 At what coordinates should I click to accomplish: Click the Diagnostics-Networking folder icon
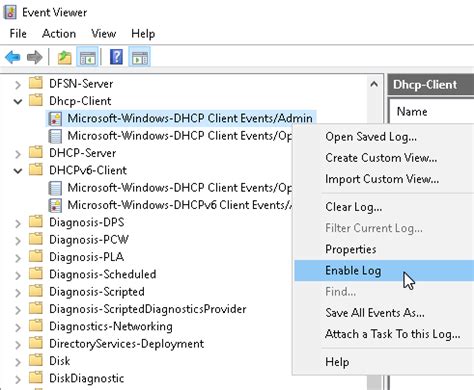[x=36, y=325]
